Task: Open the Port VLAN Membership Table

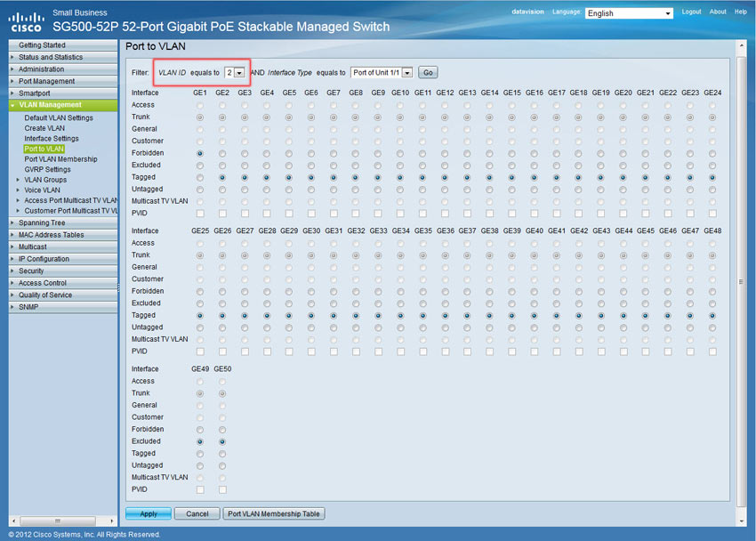Action: point(274,514)
